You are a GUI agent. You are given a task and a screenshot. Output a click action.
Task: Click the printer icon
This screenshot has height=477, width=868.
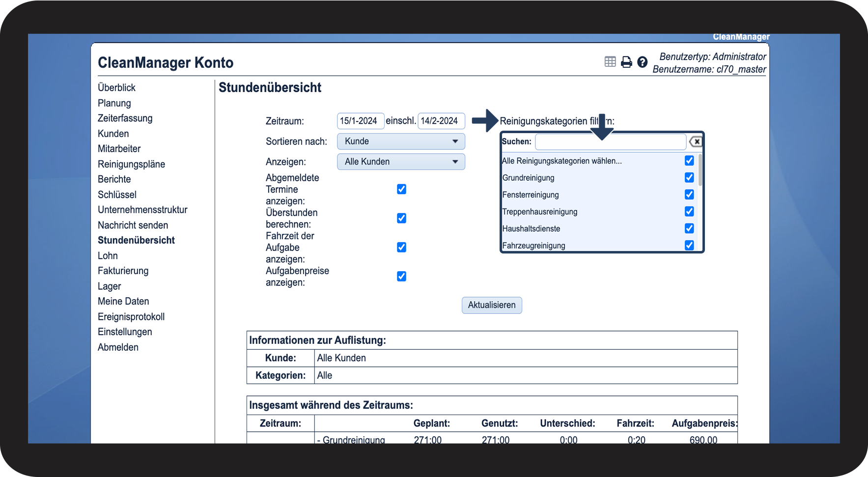(626, 62)
